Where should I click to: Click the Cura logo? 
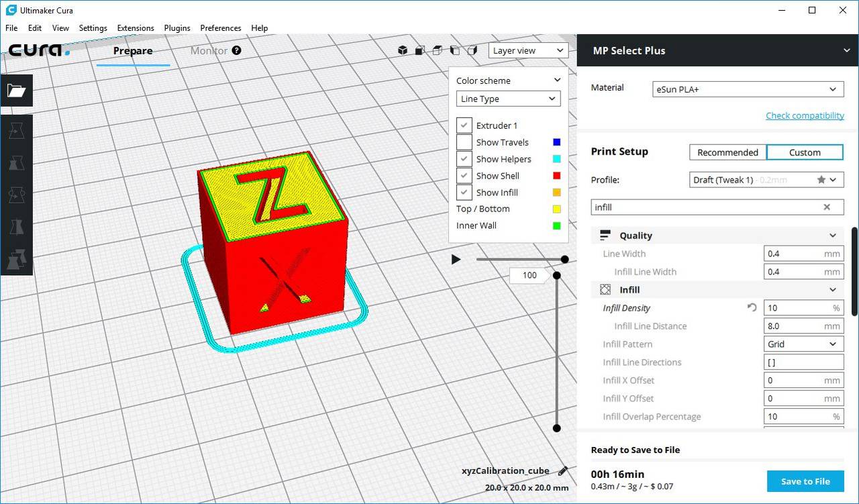38,50
